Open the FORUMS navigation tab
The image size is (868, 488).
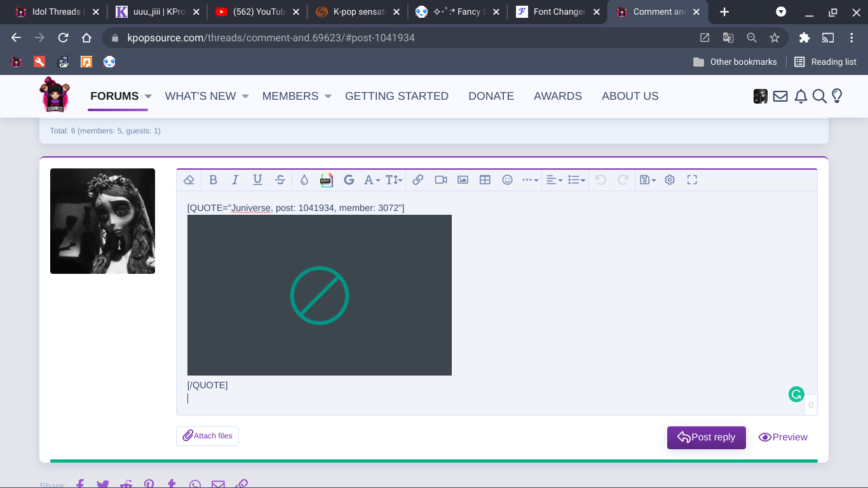(114, 96)
